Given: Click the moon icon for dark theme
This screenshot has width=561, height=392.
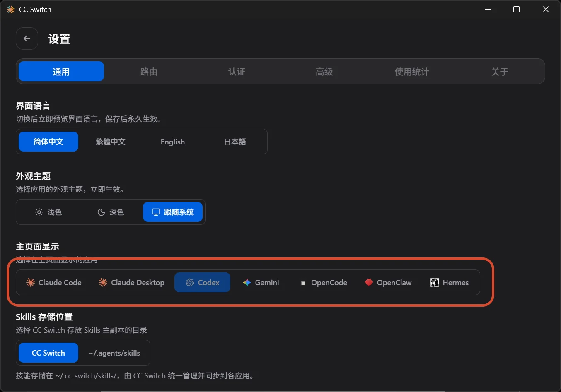Looking at the screenshot, I should (101, 212).
